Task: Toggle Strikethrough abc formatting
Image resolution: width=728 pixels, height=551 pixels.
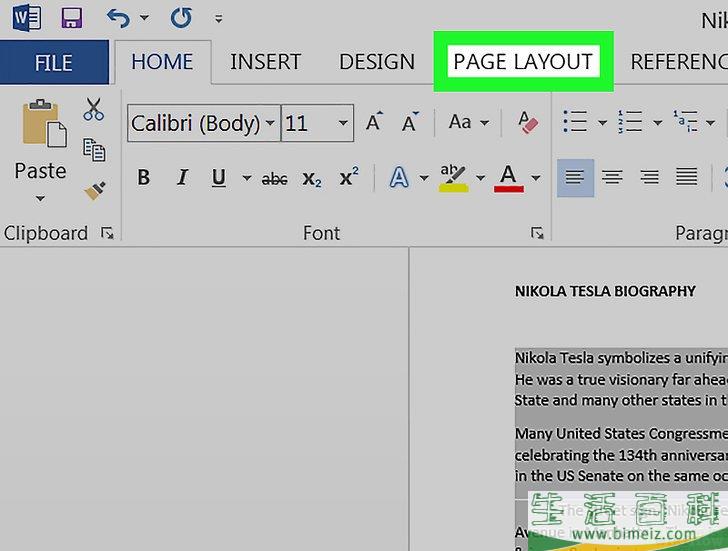Action: (x=274, y=178)
